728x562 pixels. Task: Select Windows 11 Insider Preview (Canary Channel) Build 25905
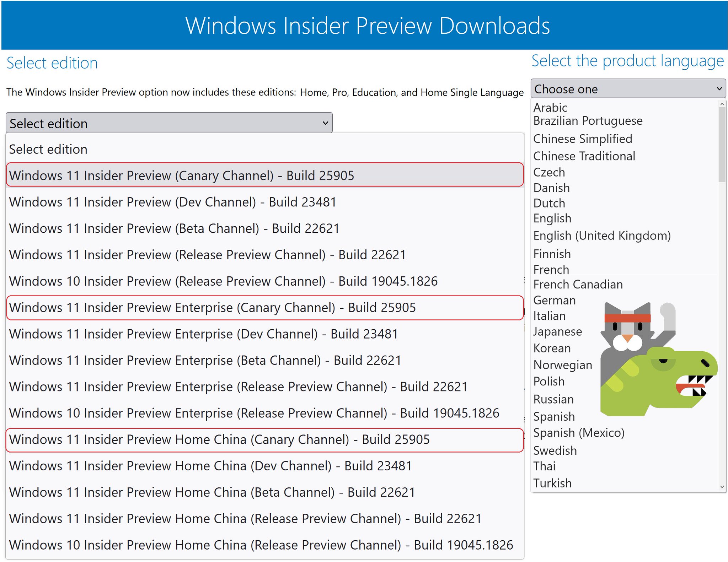tap(265, 175)
